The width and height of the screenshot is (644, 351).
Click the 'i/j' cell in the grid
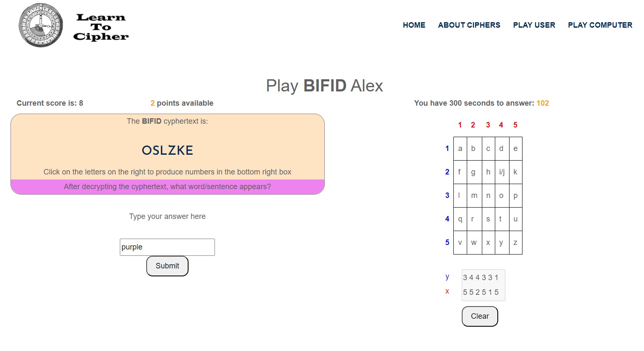[x=502, y=172]
